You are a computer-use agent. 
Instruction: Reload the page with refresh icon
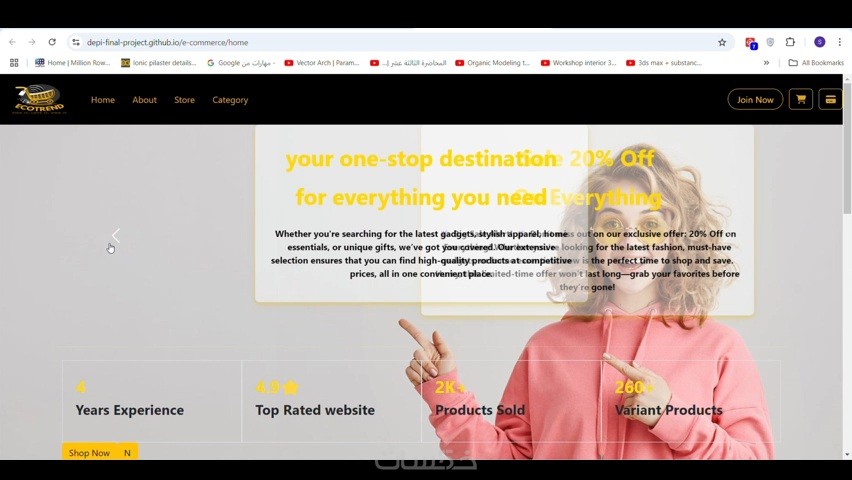[52, 42]
